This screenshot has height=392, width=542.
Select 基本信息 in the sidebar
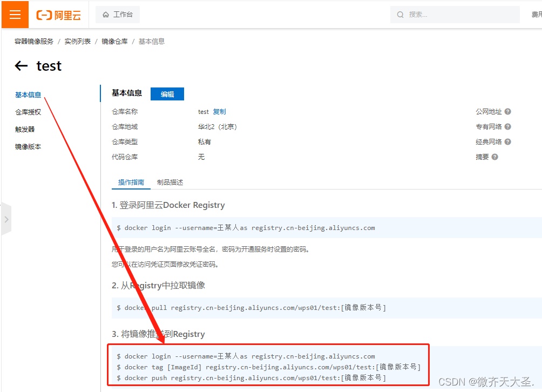pos(28,94)
